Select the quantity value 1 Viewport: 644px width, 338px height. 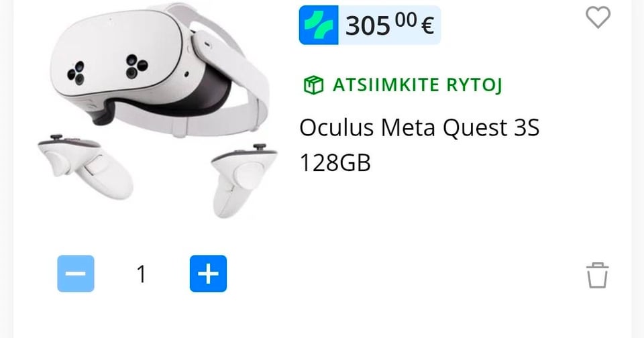[x=142, y=274]
